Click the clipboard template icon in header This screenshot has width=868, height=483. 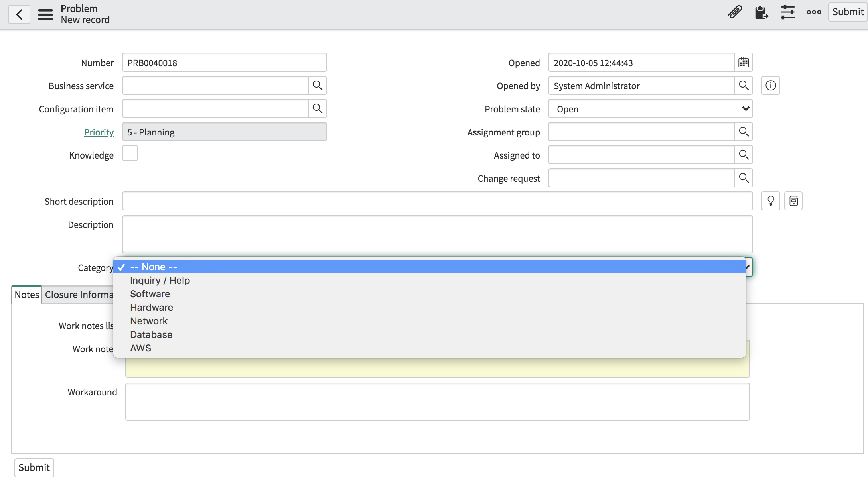761,12
